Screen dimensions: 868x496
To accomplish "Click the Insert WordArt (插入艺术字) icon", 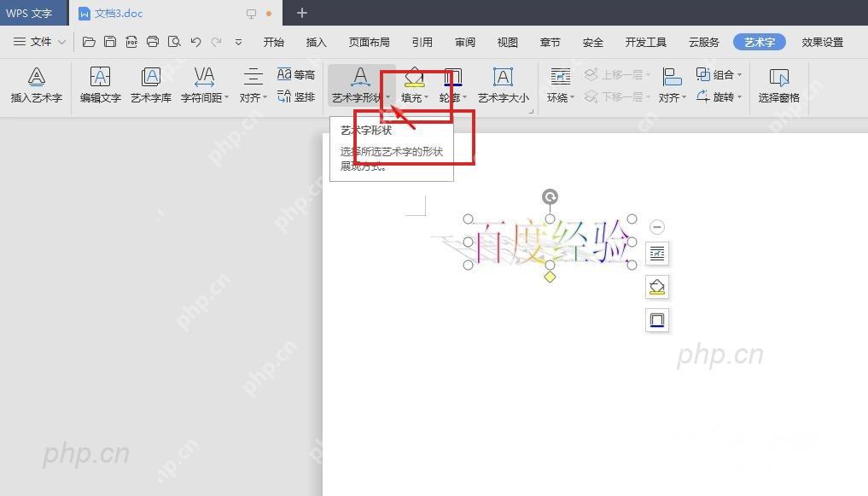I will (37, 85).
